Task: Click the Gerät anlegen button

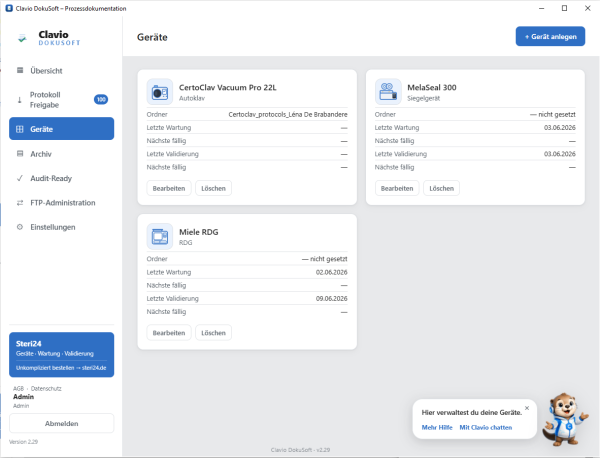Action: click(550, 36)
